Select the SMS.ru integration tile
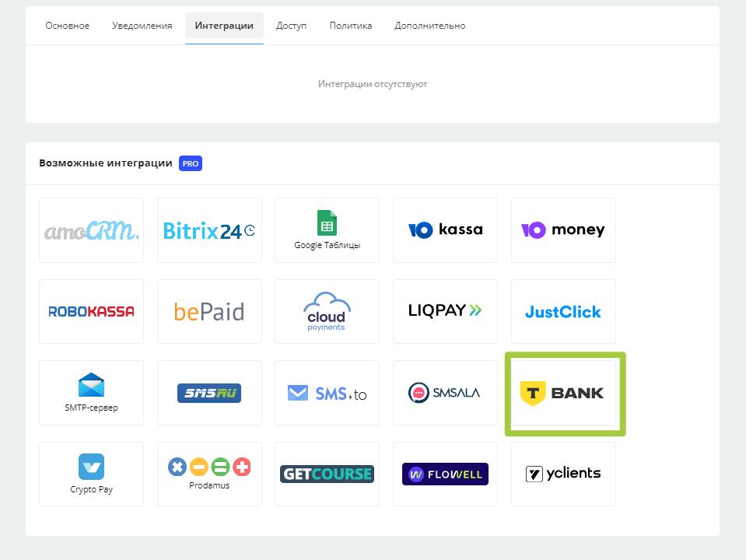 (x=209, y=393)
